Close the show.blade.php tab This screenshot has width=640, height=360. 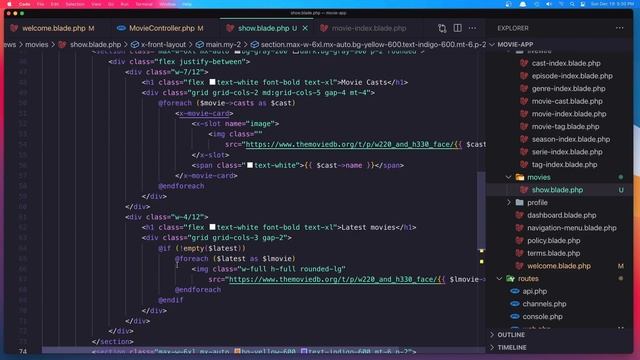(305, 28)
